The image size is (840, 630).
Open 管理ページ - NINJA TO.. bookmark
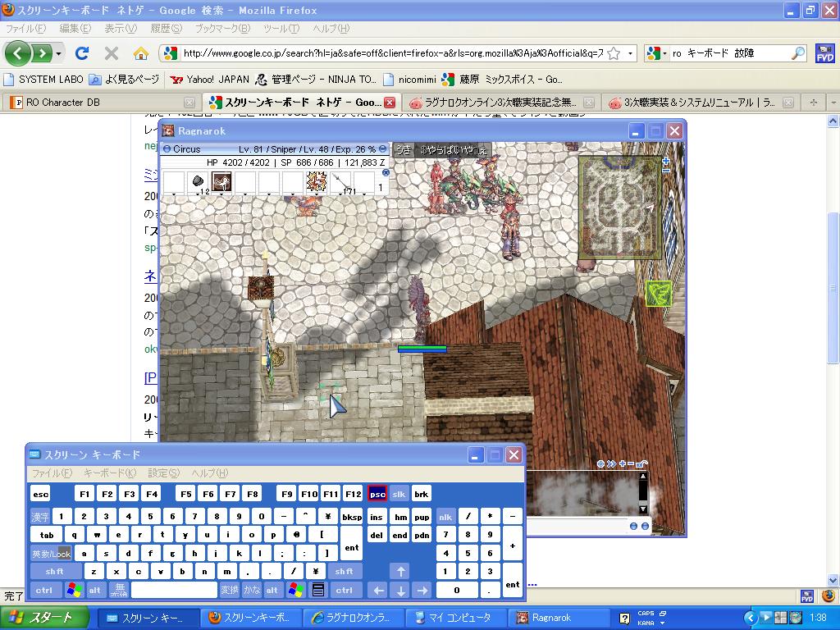[x=316, y=80]
